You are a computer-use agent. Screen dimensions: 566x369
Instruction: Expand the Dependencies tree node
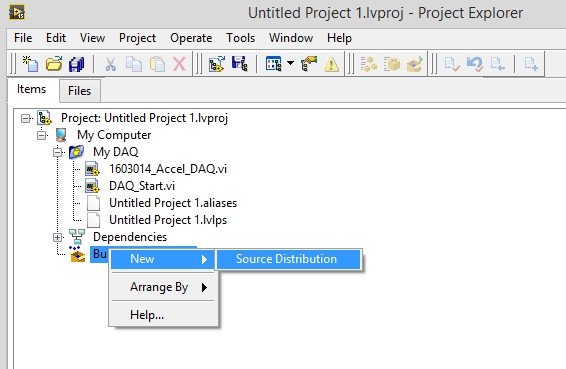pyautogui.click(x=57, y=237)
